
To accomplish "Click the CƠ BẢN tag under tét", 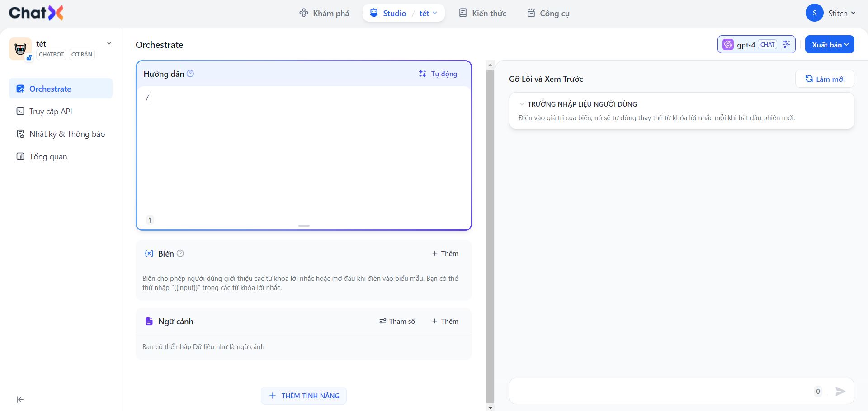I will (x=82, y=54).
